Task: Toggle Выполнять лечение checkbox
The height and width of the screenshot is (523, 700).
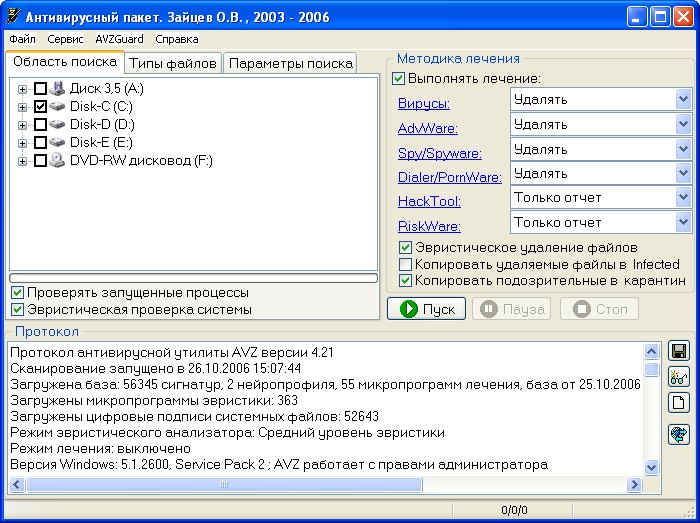Action: (398, 79)
